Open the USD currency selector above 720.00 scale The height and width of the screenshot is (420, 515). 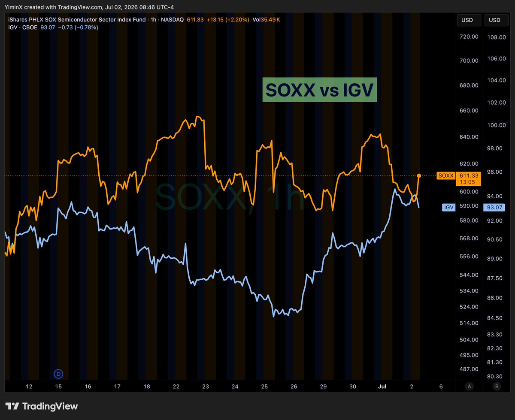(469, 20)
